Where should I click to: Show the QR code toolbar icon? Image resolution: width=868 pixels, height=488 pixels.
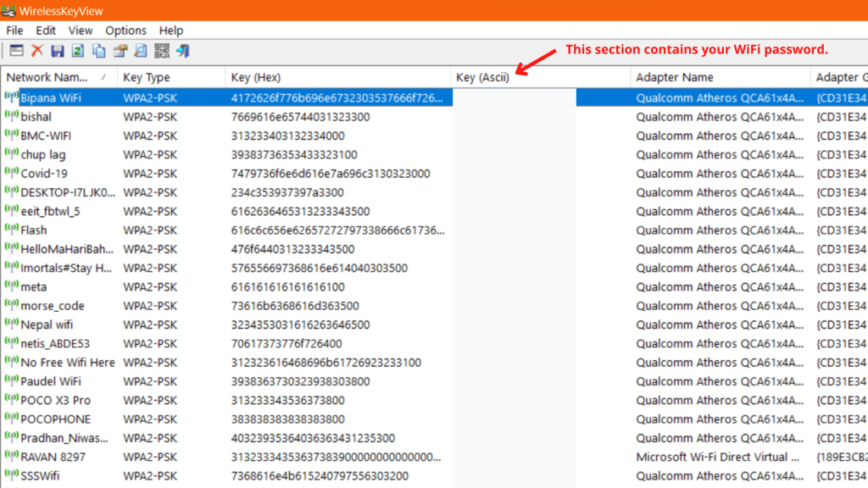click(162, 51)
